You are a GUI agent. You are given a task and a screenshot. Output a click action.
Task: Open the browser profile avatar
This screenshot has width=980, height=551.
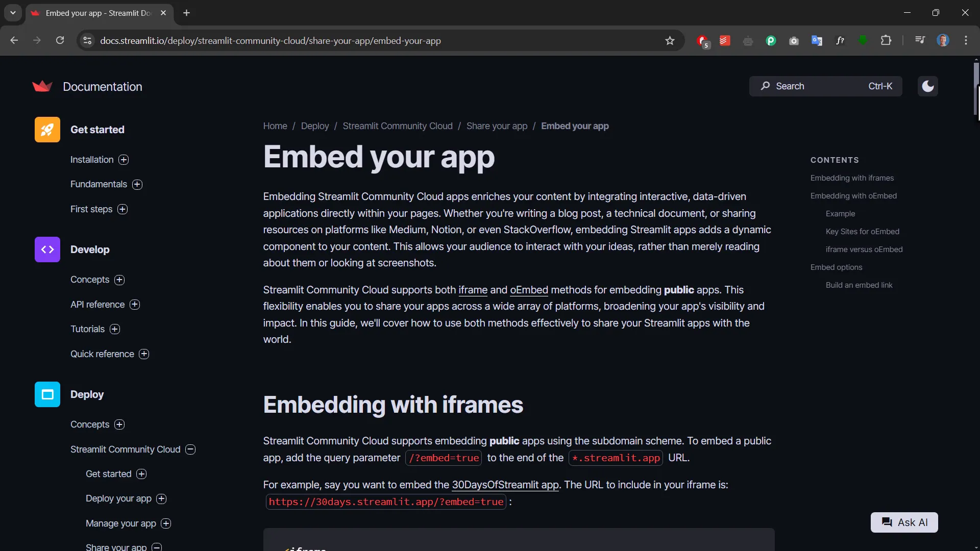(x=944, y=40)
